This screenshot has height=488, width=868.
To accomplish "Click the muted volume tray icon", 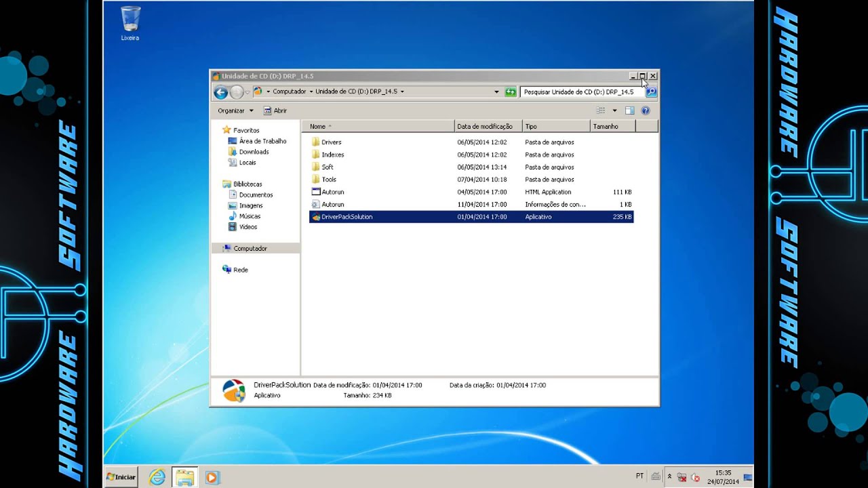I will pos(696,478).
